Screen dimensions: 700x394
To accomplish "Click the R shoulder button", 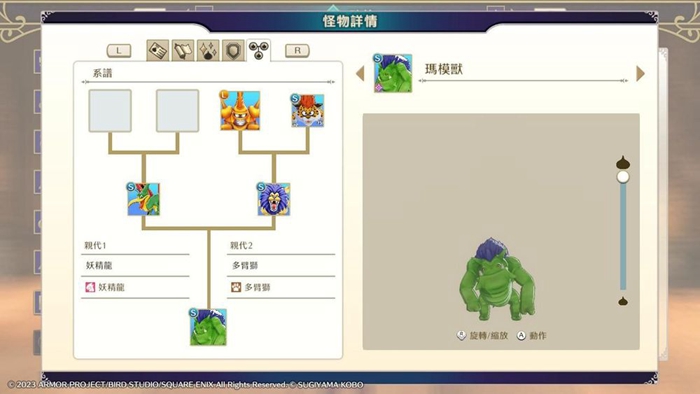I will [297, 50].
